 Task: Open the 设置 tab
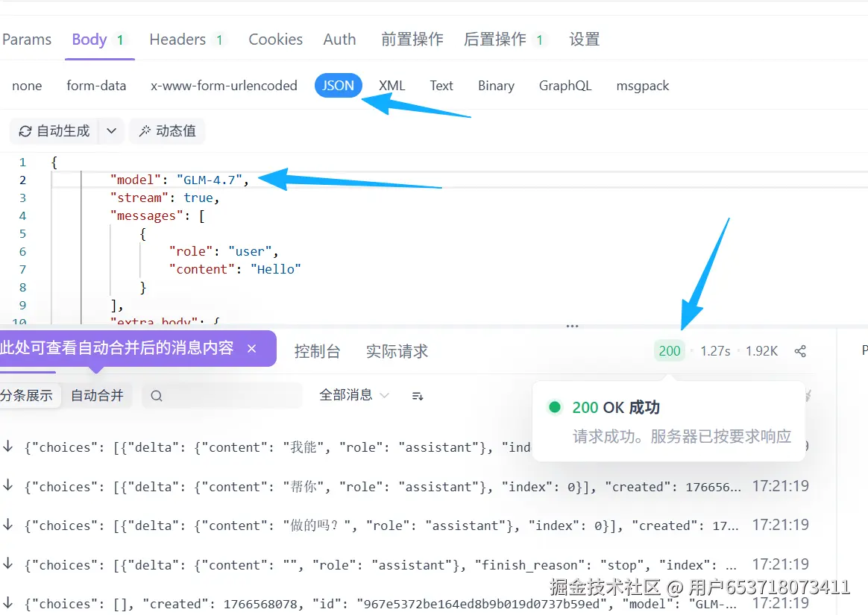click(x=585, y=40)
